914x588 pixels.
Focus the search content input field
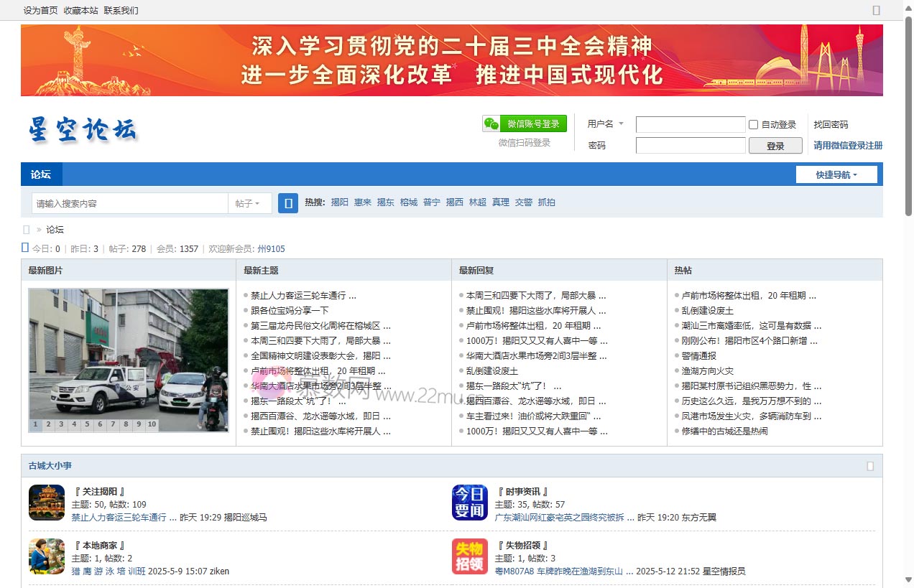pyautogui.click(x=129, y=203)
